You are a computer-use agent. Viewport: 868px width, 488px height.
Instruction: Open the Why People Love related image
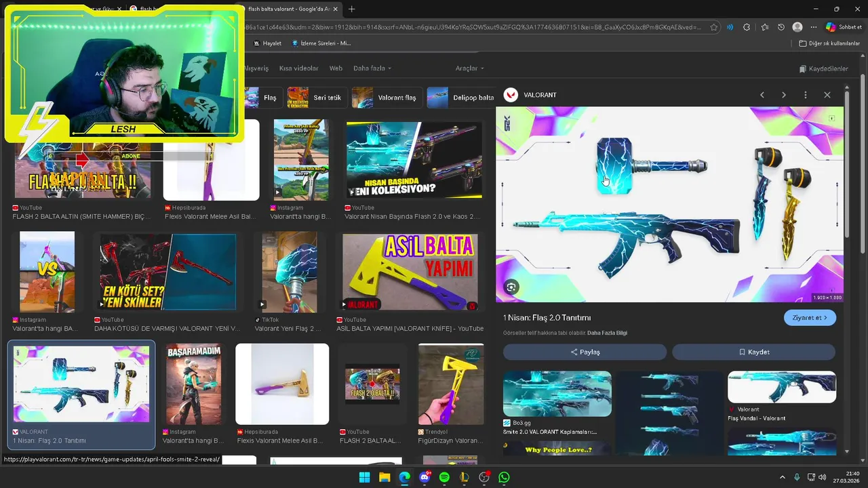[x=557, y=448]
